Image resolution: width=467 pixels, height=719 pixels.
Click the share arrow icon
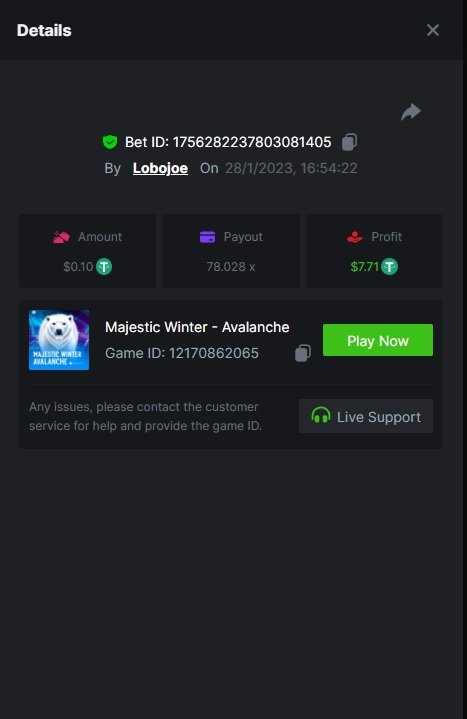[x=411, y=112]
